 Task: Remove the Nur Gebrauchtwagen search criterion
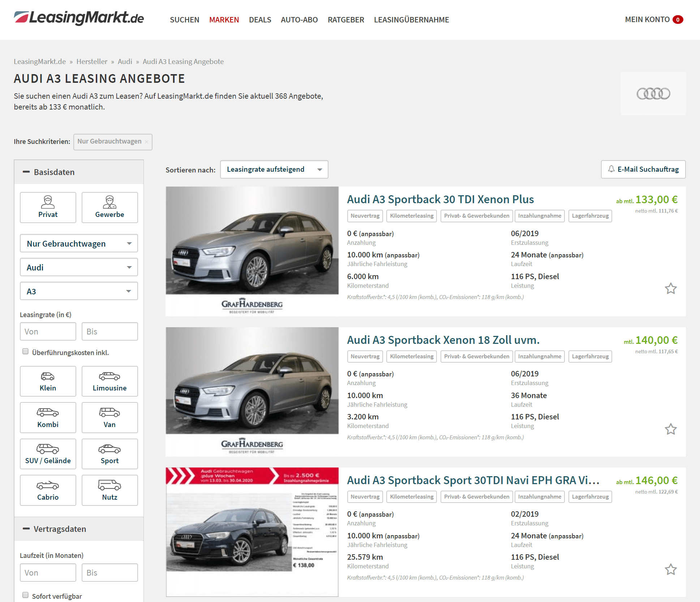click(147, 142)
